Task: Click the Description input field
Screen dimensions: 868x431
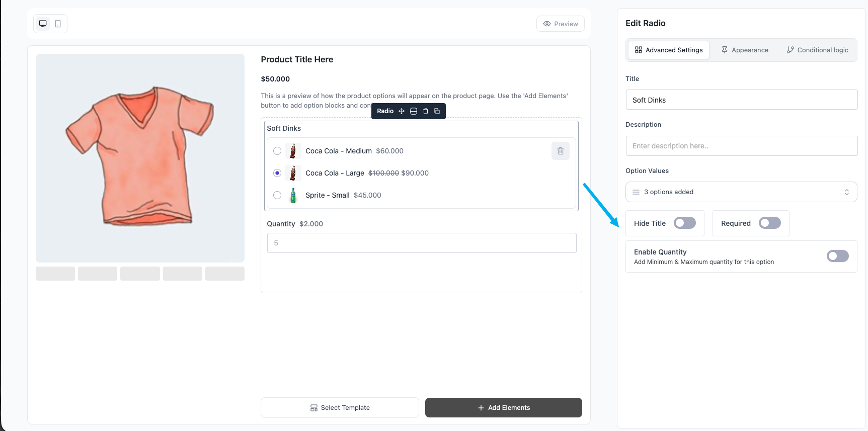Action: (x=742, y=146)
